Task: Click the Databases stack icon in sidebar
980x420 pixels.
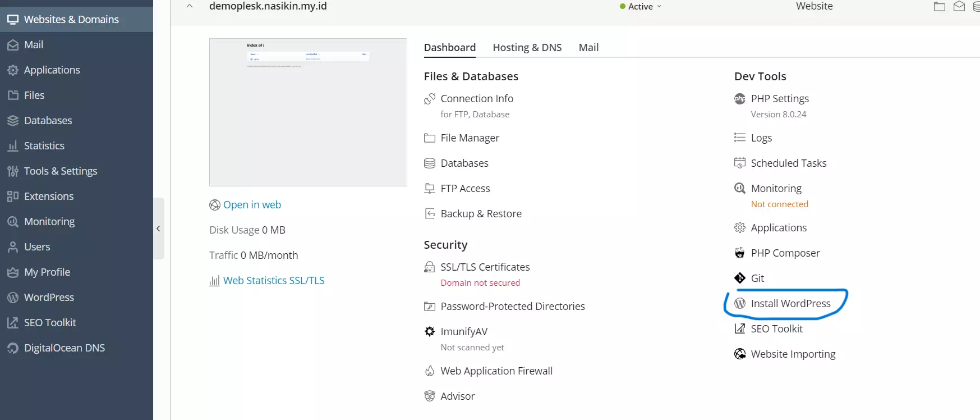Action: [13, 121]
